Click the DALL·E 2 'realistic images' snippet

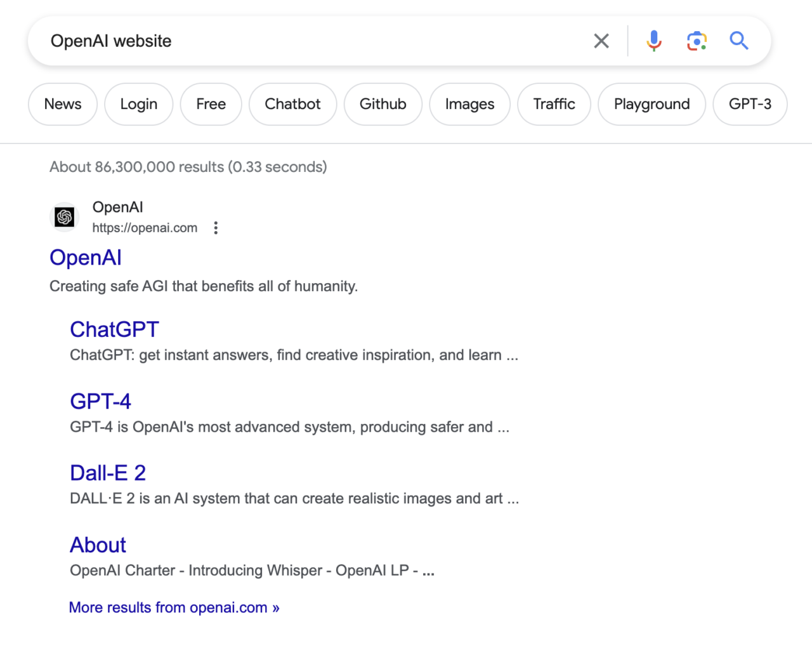pos(294,499)
